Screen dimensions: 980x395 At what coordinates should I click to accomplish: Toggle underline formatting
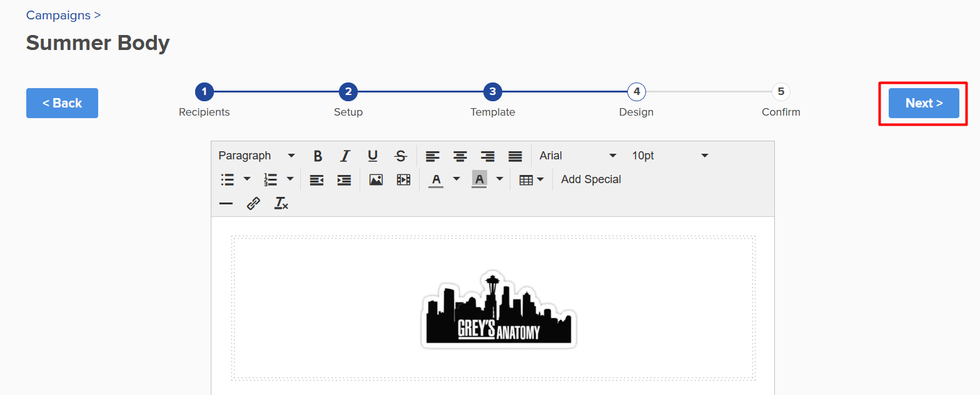[x=373, y=156]
